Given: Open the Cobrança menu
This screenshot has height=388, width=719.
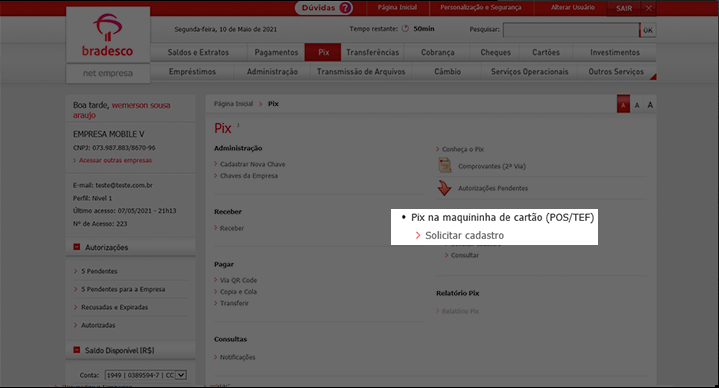Looking at the screenshot, I should [437, 52].
